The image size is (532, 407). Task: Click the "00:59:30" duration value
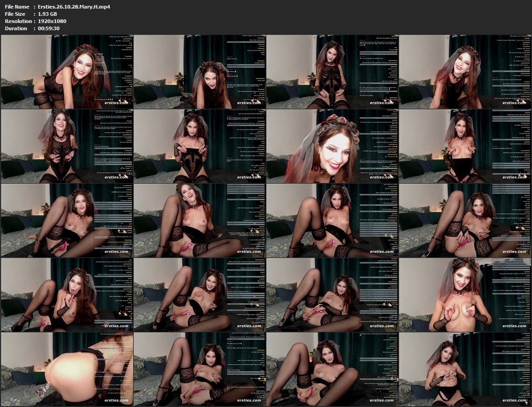pyautogui.click(x=49, y=28)
